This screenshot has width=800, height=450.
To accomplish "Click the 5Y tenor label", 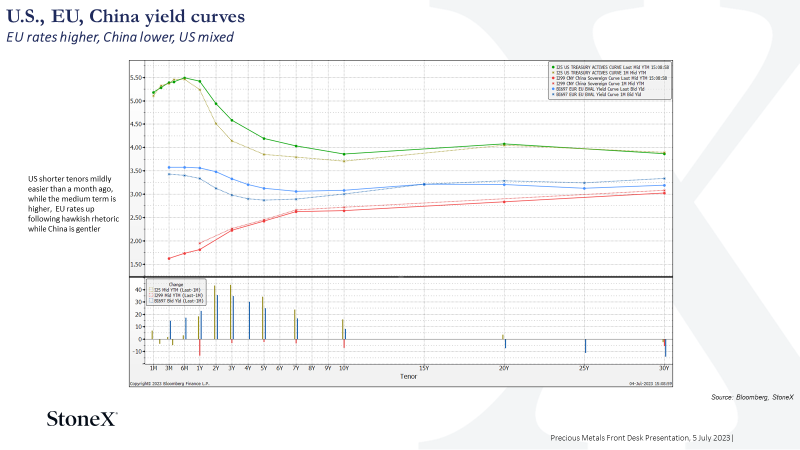I will point(264,368).
